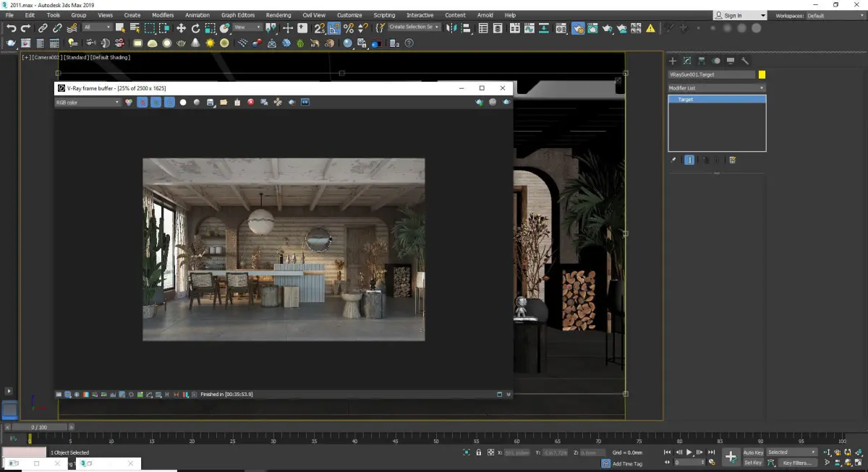This screenshot has width=868, height=472.
Task: Select the Move transform tool
Action: click(181, 28)
